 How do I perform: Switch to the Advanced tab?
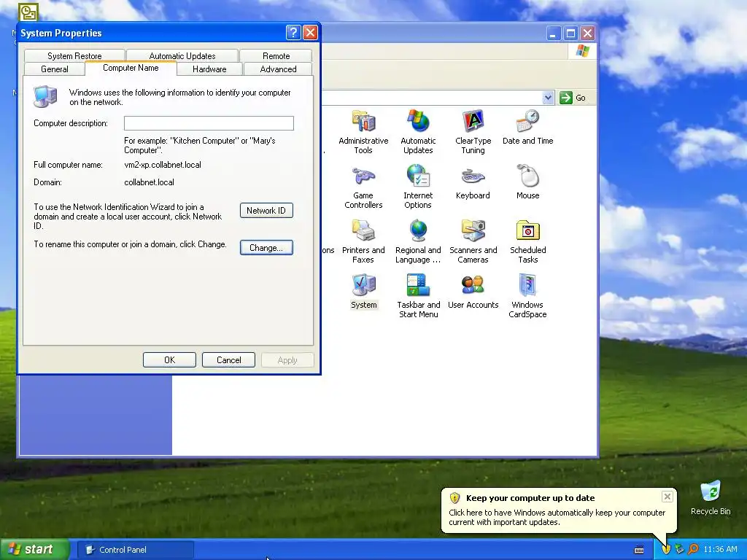[x=278, y=69]
